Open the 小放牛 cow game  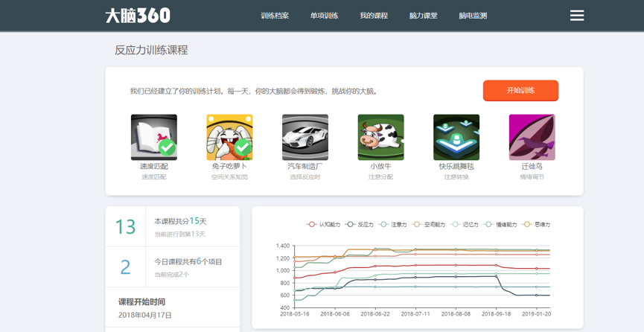pos(380,137)
